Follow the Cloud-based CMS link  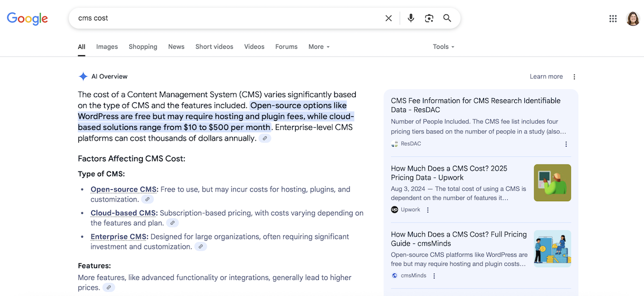coord(124,213)
